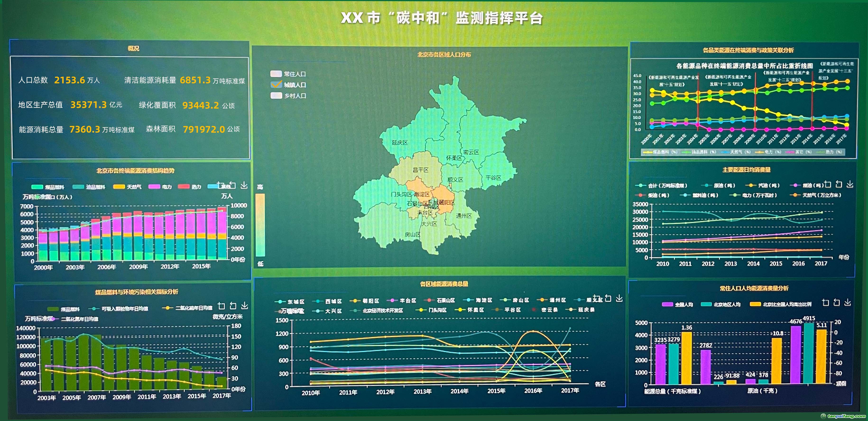Click save-image icon in district energy total chart
868x421 pixels.
point(619,298)
